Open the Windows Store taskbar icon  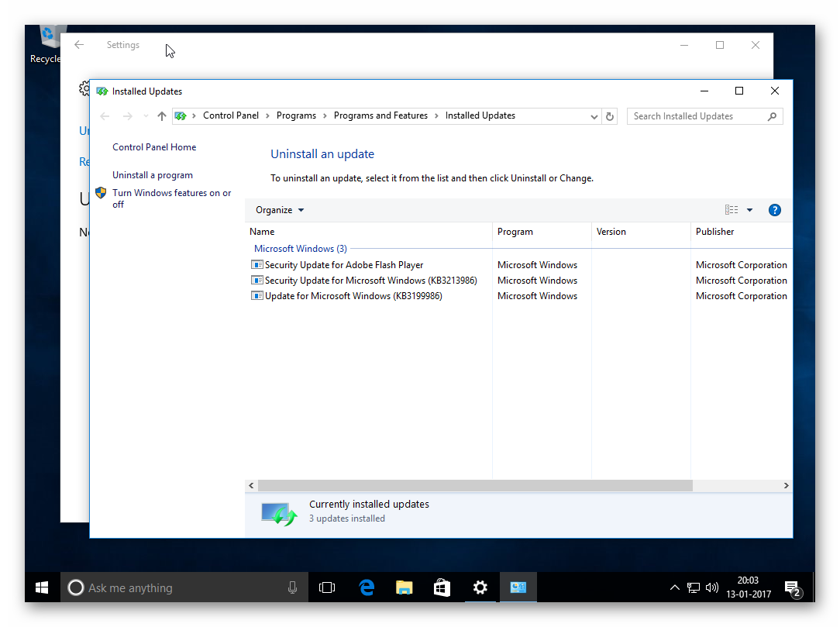tap(442, 588)
